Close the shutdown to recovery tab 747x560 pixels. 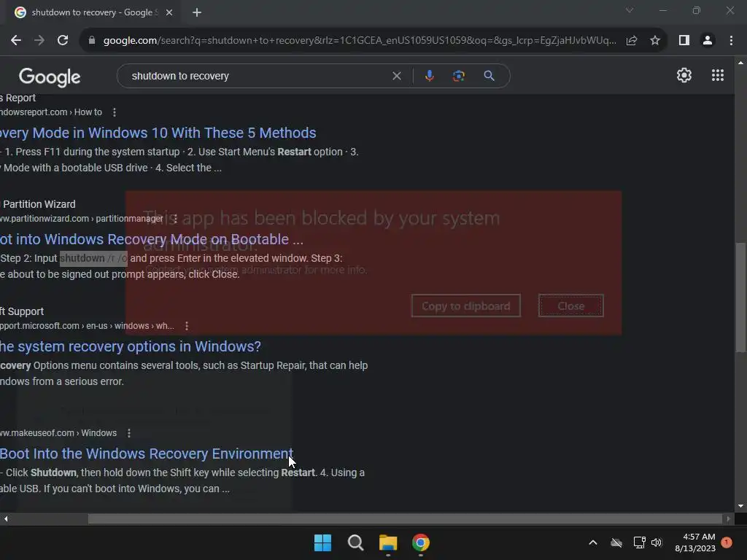point(169,12)
